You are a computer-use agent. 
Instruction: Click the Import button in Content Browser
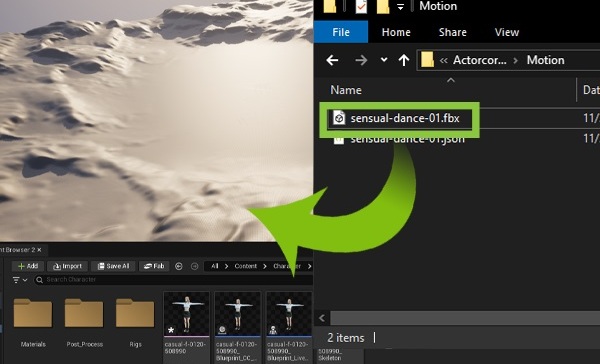pos(67,266)
